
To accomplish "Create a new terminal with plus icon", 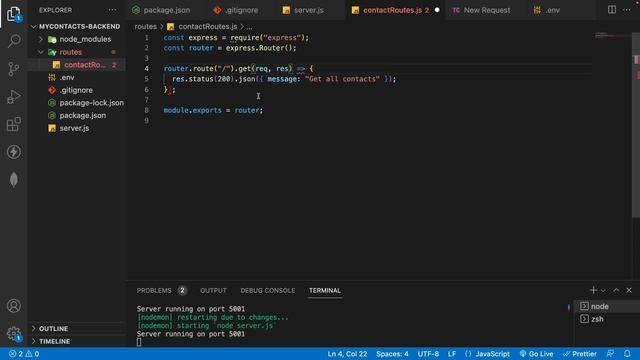I will [x=593, y=290].
